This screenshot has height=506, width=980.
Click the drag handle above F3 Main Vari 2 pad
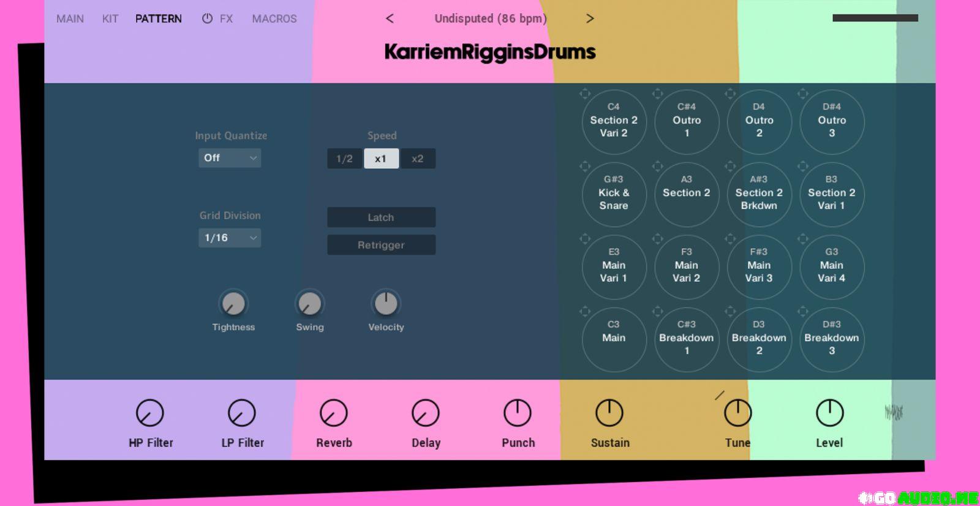point(657,238)
